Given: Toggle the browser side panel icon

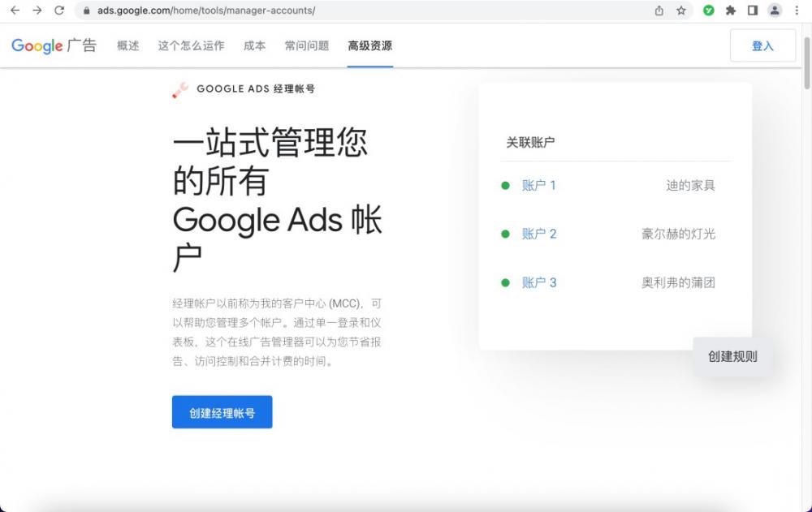Looking at the screenshot, I should (753, 11).
